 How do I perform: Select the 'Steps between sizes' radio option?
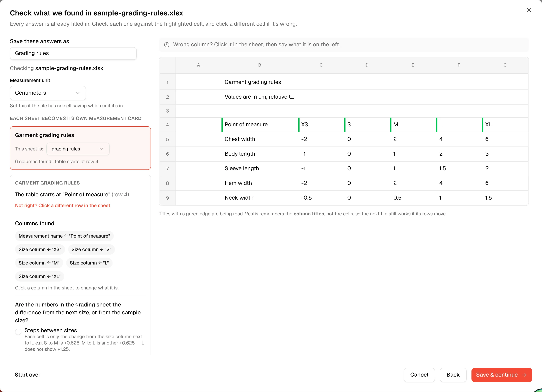tap(18, 332)
